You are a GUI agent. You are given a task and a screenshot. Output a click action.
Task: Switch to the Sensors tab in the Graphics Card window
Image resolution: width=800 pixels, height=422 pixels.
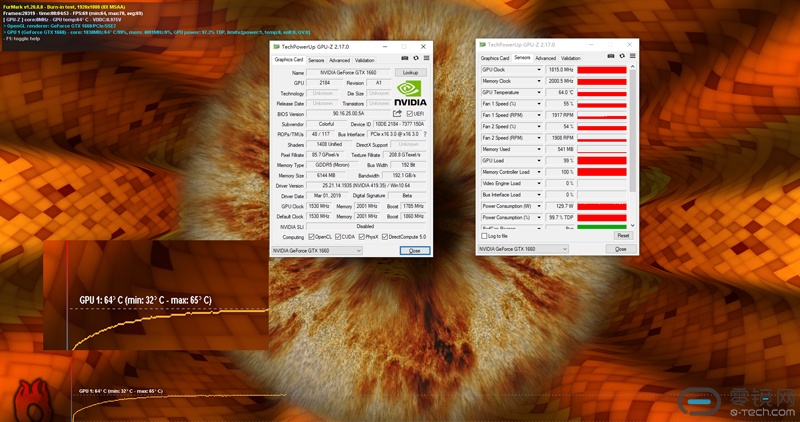point(316,60)
